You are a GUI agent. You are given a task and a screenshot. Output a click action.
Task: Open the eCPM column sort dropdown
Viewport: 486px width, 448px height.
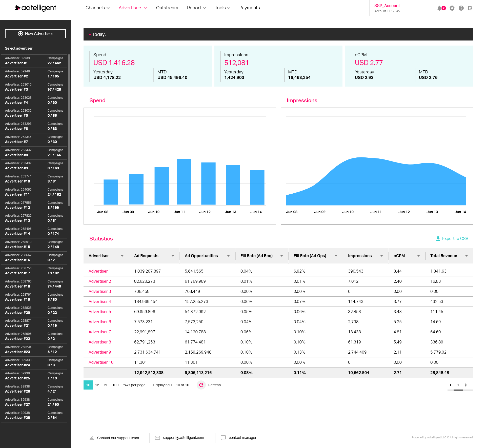(x=419, y=256)
